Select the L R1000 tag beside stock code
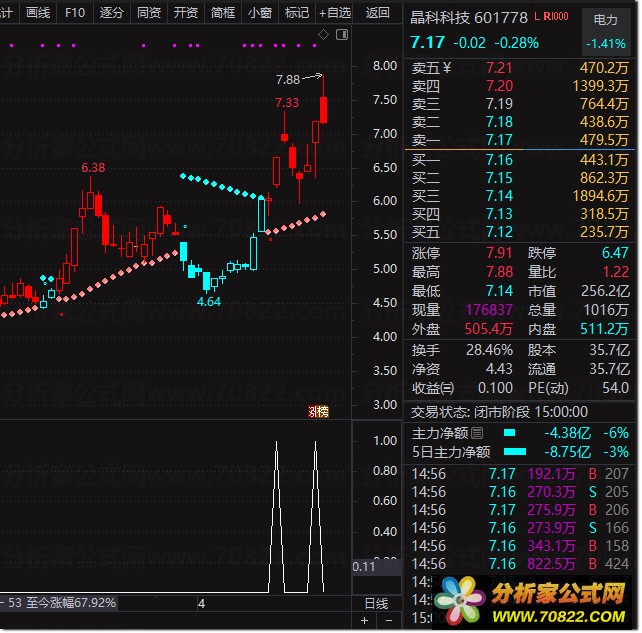The width and height of the screenshot is (642, 633). click(x=551, y=16)
